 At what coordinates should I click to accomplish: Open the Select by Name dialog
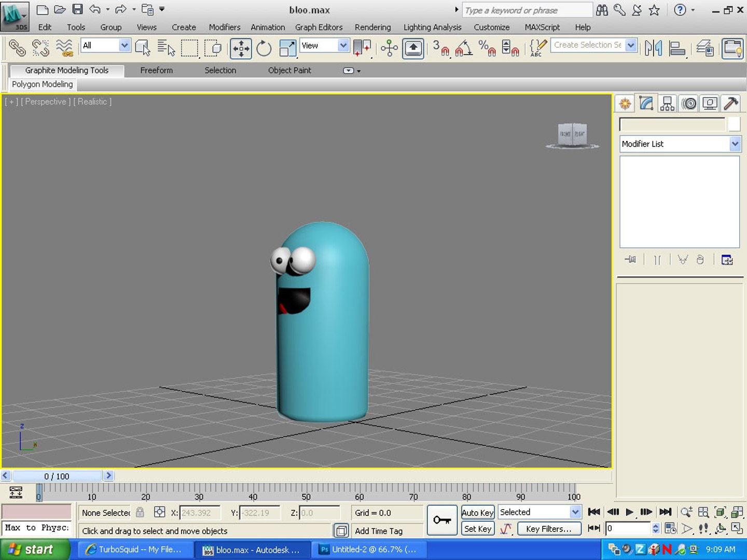(166, 48)
